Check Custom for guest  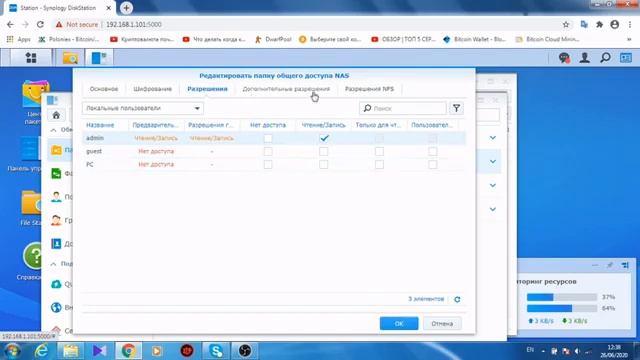(433, 151)
